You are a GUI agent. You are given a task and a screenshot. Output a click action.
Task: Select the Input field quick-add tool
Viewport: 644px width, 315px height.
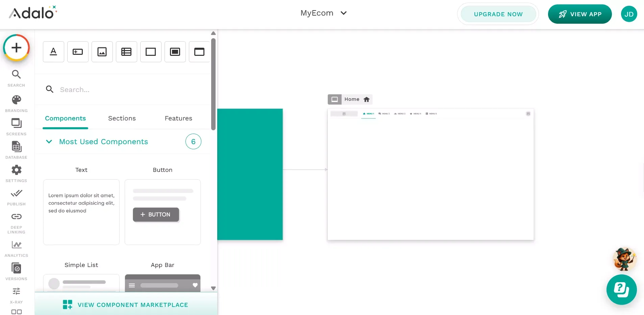click(78, 52)
